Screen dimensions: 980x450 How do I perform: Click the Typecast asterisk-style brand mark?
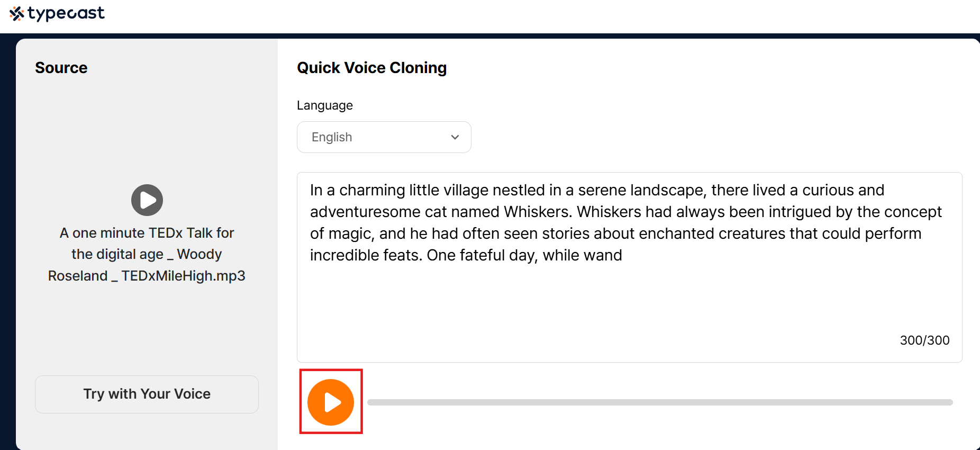(17, 13)
